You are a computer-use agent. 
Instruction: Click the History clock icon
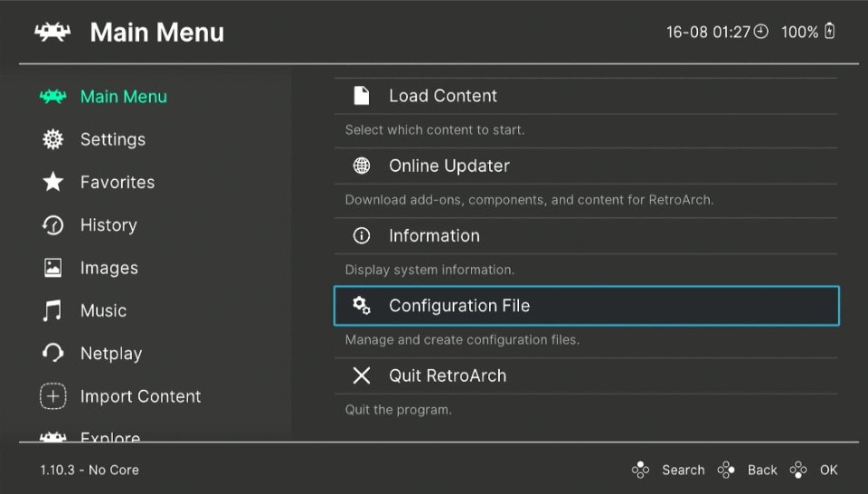[53, 225]
